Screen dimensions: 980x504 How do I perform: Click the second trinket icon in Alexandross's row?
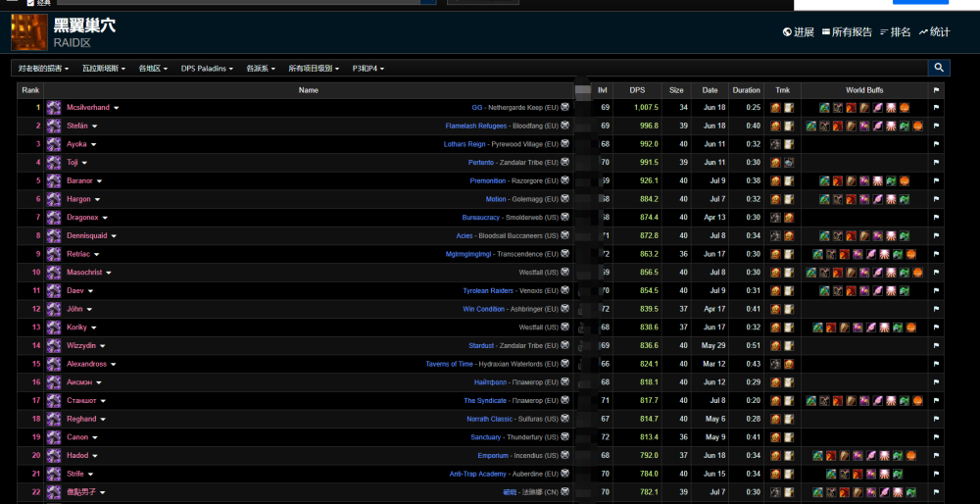click(789, 364)
